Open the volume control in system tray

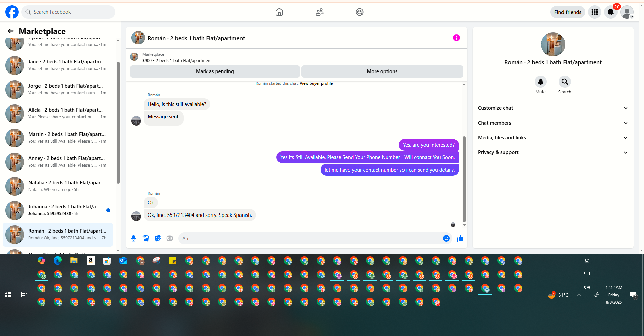(x=587, y=287)
